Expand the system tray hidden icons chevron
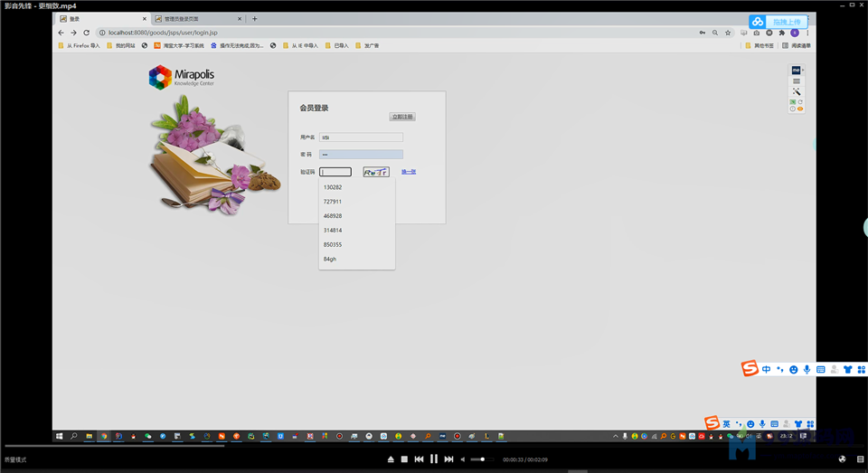 coord(615,437)
